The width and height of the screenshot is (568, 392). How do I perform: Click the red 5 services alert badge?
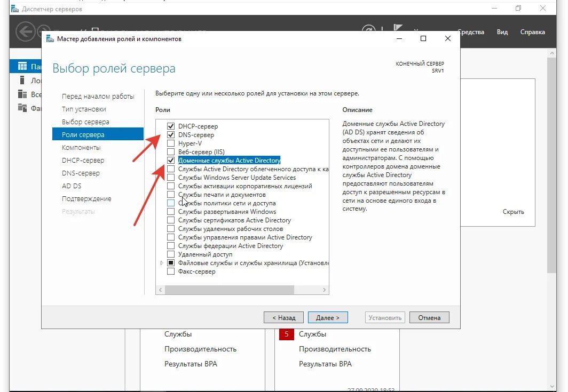tap(286, 334)
